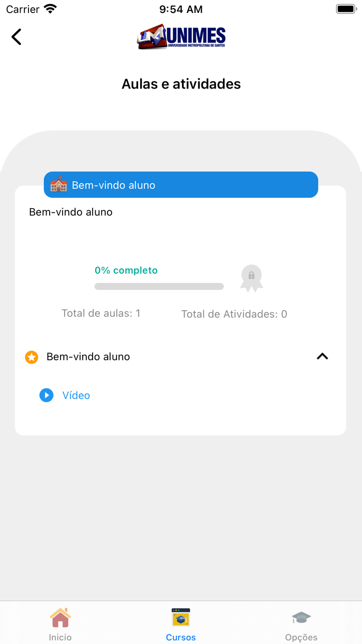Tap the Opções graduation cap icon

pos(301,618)
